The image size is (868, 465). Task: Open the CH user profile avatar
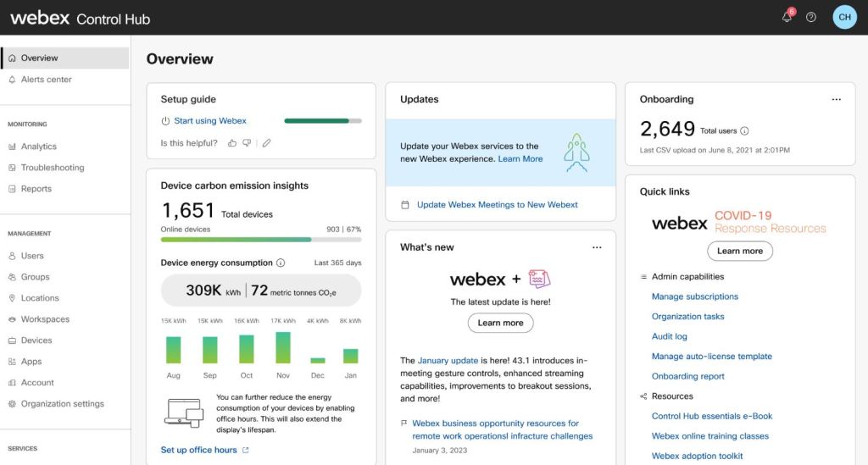844,17
